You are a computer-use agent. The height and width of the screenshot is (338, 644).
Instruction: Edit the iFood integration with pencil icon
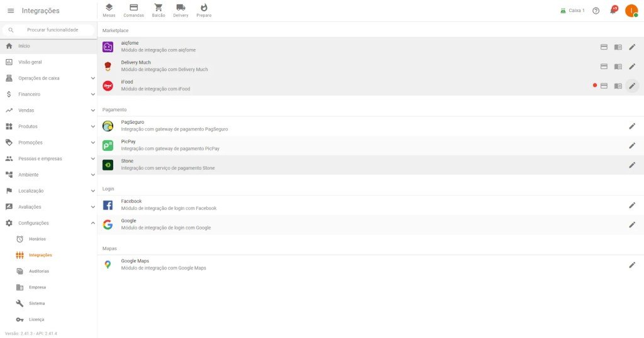[632, 85]
